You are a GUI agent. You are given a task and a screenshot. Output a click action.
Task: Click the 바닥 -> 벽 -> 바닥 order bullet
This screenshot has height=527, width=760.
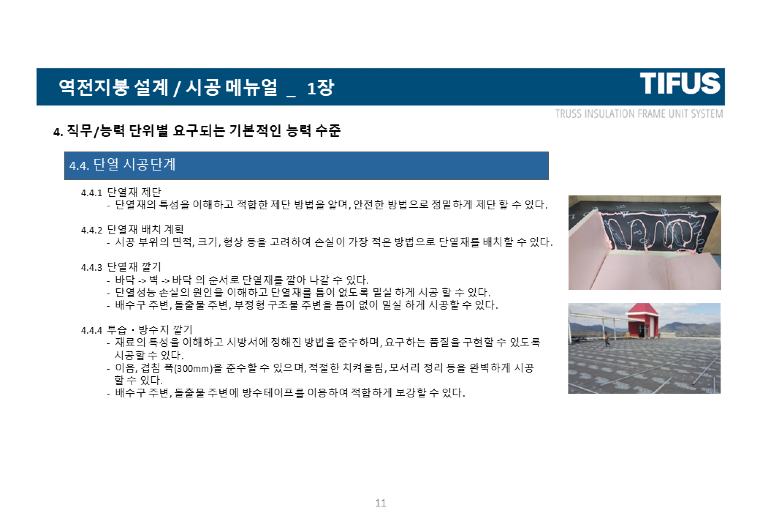242,279
